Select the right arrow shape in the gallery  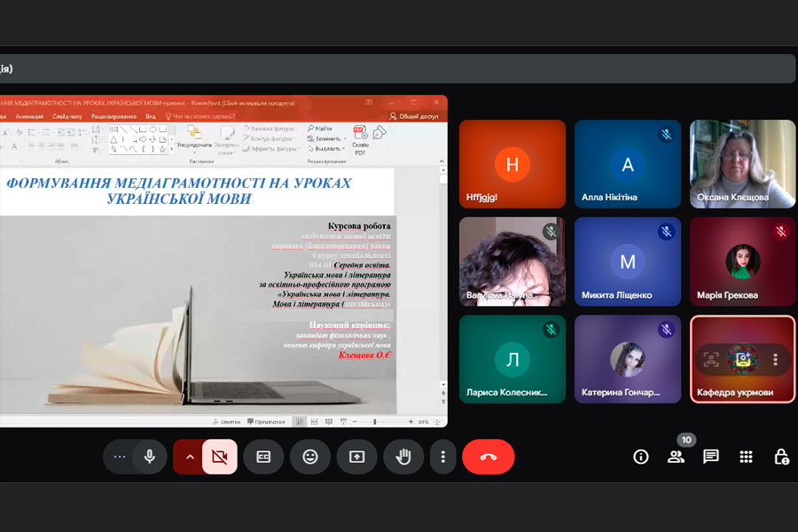click(143, 139)
